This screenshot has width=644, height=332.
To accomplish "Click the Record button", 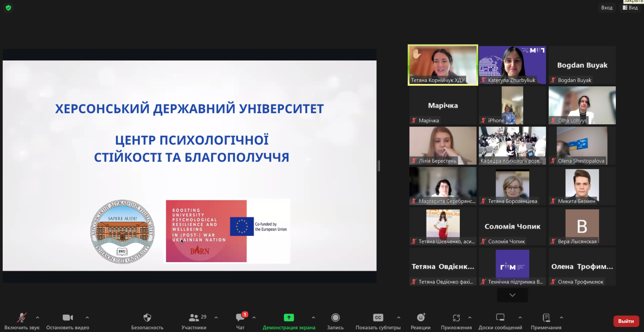I will click(335, 318).
